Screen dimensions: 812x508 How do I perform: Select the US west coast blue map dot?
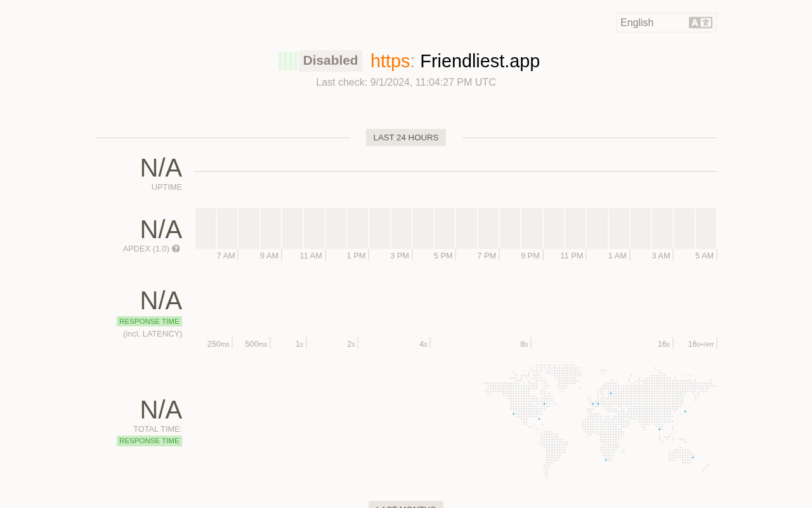click(513, 414)
